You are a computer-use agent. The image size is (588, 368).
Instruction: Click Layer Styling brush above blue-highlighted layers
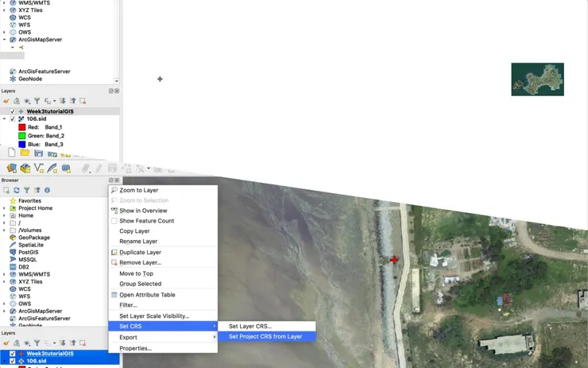point(6,343)
